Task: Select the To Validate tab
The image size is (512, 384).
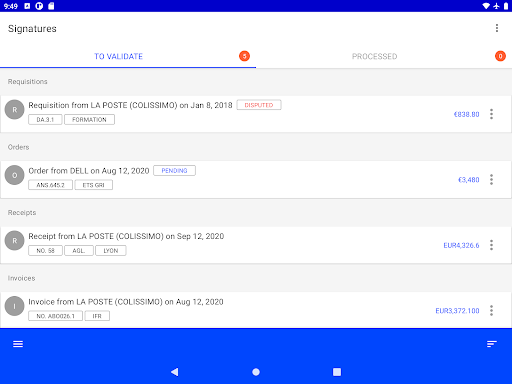Action: (128, 56)
